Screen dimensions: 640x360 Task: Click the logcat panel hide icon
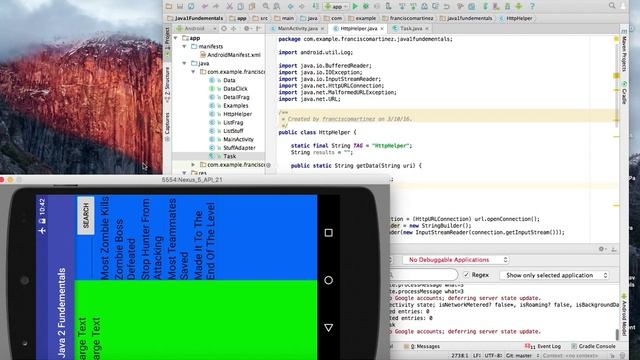pos(613,249)
